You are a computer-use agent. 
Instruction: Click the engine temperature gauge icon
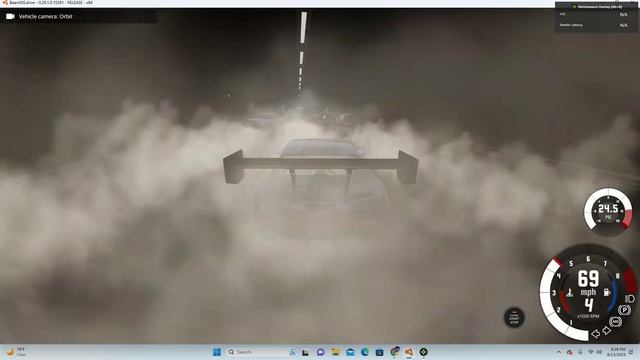[570, 293]
